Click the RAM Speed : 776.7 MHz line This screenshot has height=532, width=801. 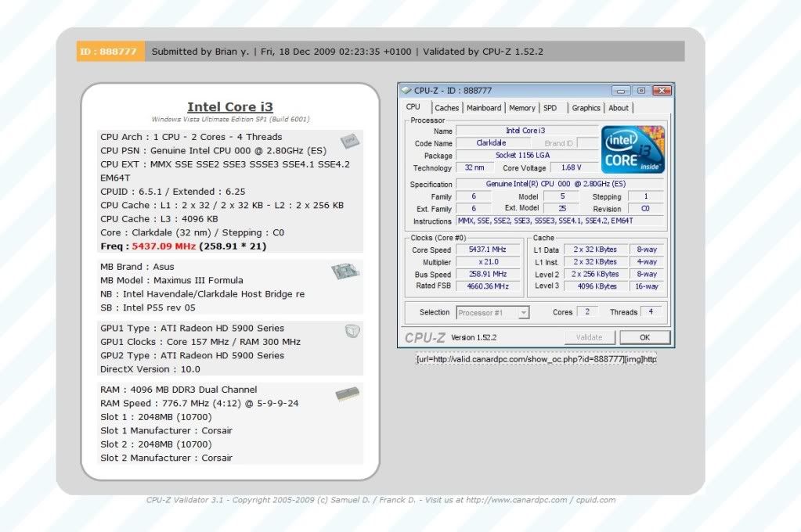199,404
